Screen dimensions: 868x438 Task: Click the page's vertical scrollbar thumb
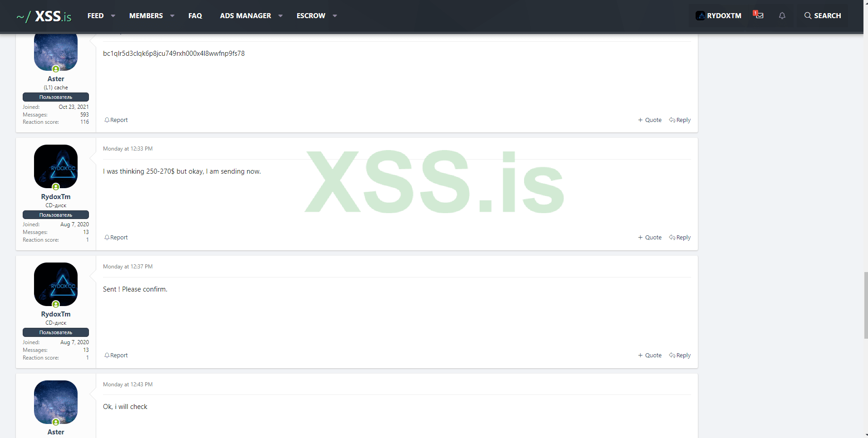coord(866,305)
